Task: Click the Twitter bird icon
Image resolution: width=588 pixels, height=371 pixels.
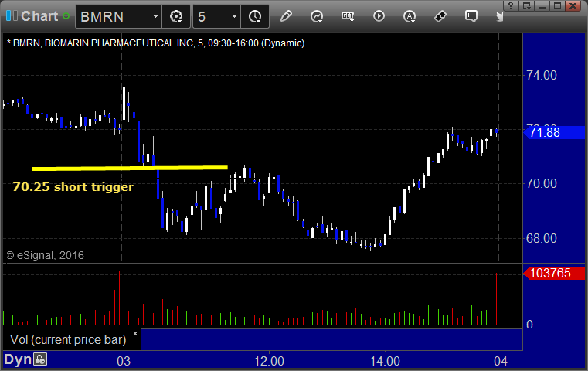Action: pyautogui.click(x=499, y=16)
